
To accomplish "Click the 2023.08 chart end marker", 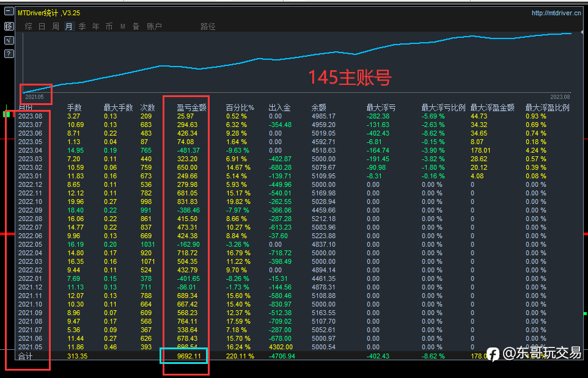I will (x=560, y=97).
